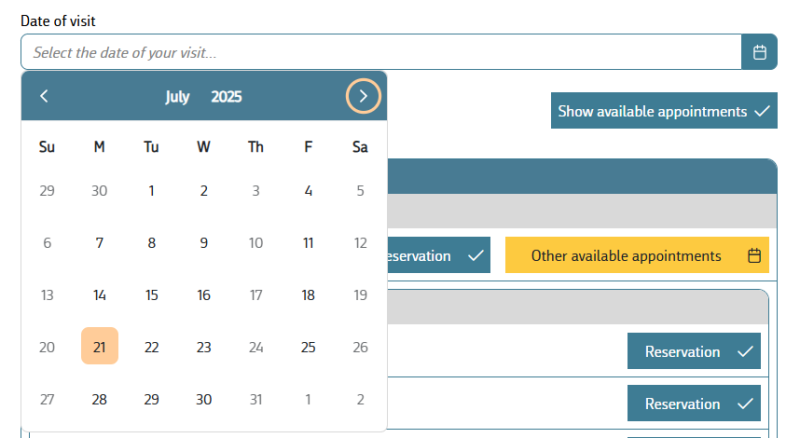Click the first full Reservation button
The height and width of the screenshot is (438, 800).
coord(694,351)
